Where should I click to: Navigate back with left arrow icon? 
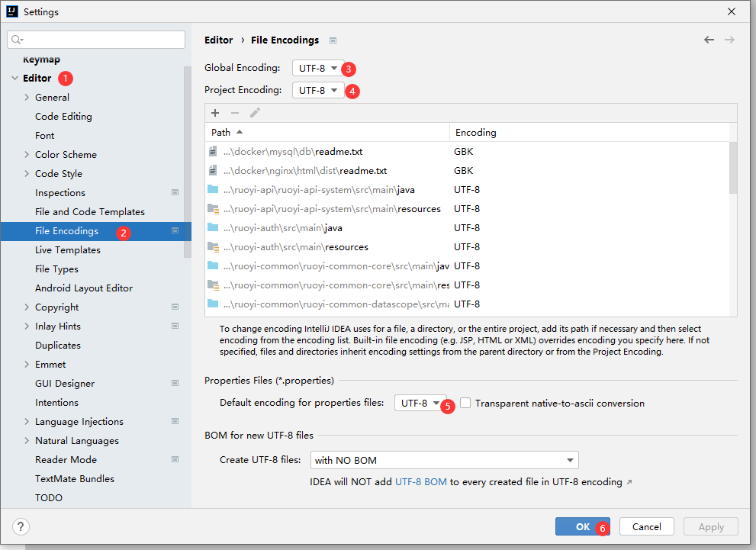709,40
